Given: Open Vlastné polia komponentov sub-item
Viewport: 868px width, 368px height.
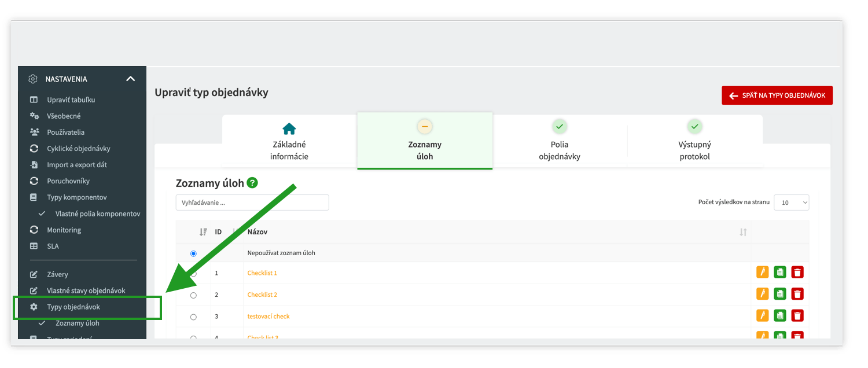Looking at the screenshot, I should (x=98, y=214).
